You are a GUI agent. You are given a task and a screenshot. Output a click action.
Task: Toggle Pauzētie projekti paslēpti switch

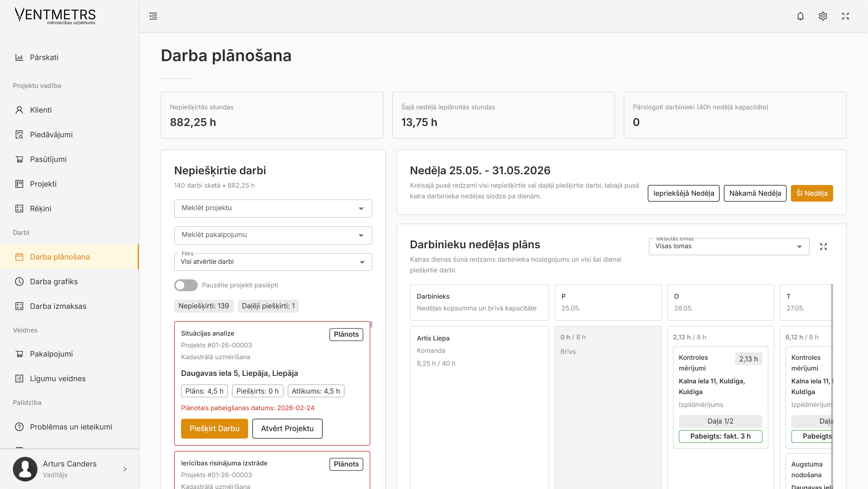[x=186, y=285]
